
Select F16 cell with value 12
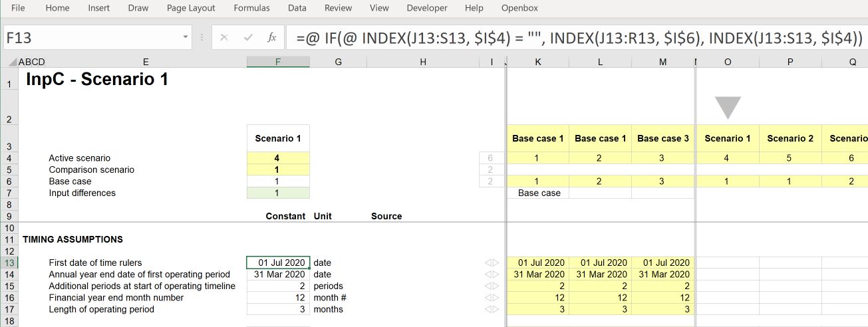pyautogui.click(x=277, y=298)
